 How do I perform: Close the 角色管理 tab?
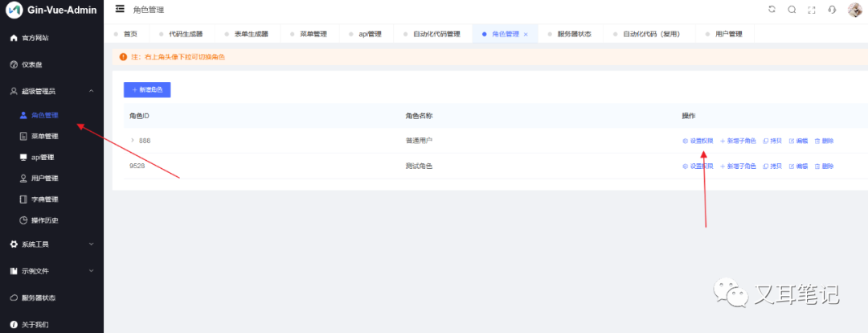coord(526,35)
